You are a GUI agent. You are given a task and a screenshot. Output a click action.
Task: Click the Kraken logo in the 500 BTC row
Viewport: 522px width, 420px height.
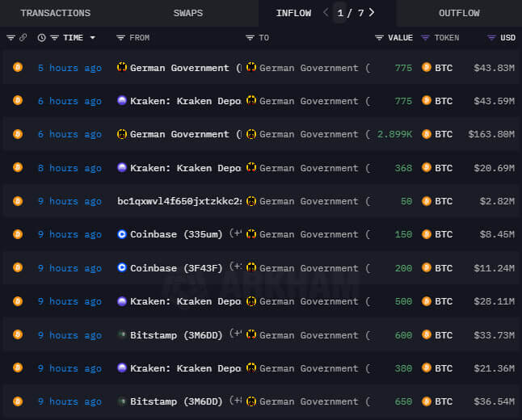pyautogui.click(x=122, y=300)
